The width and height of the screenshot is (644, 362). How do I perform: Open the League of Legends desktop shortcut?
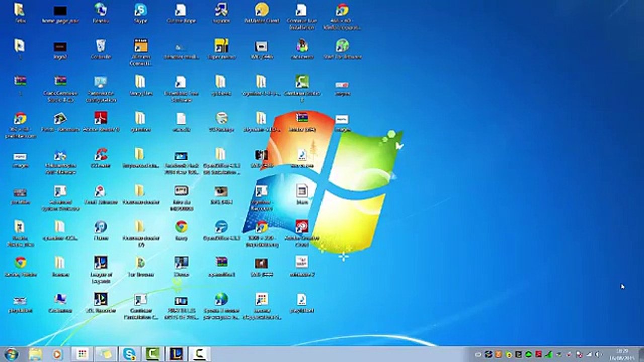pos(100,270)
